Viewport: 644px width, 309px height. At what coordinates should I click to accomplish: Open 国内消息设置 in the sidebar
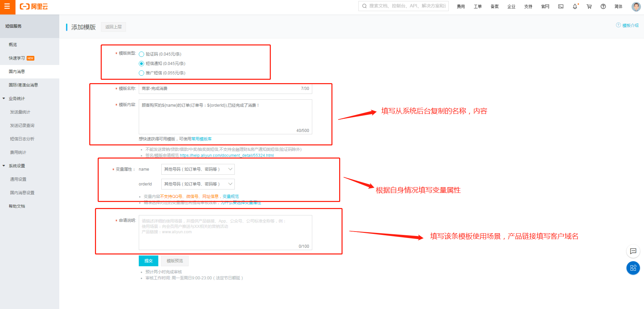22,193
